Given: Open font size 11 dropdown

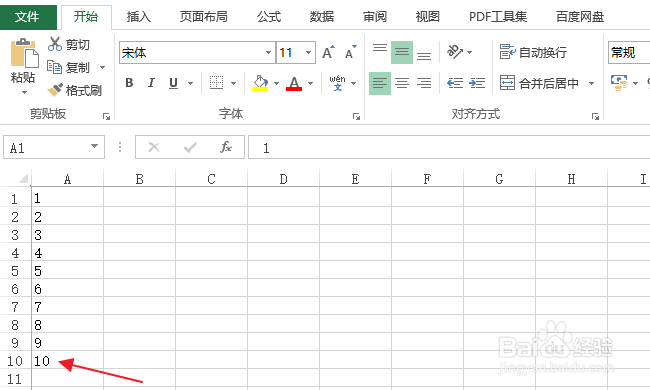Looking at the screenshot, I should point(308,53).
